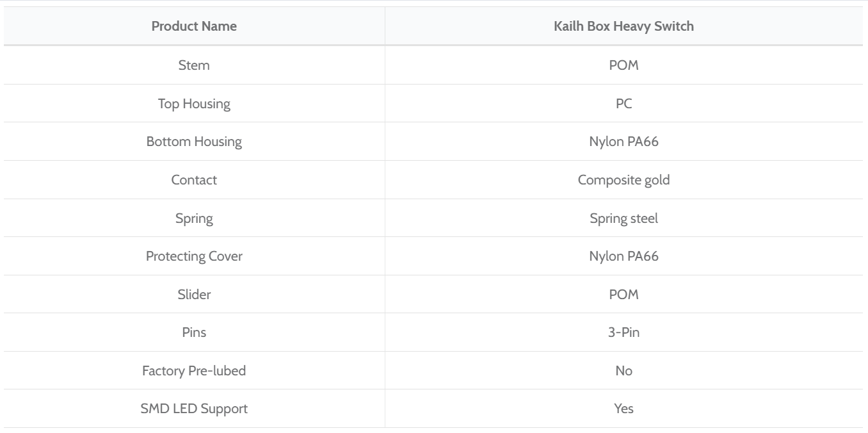
Task: Click the "SMD LED Support" label cell
Action: pos(194,409)
